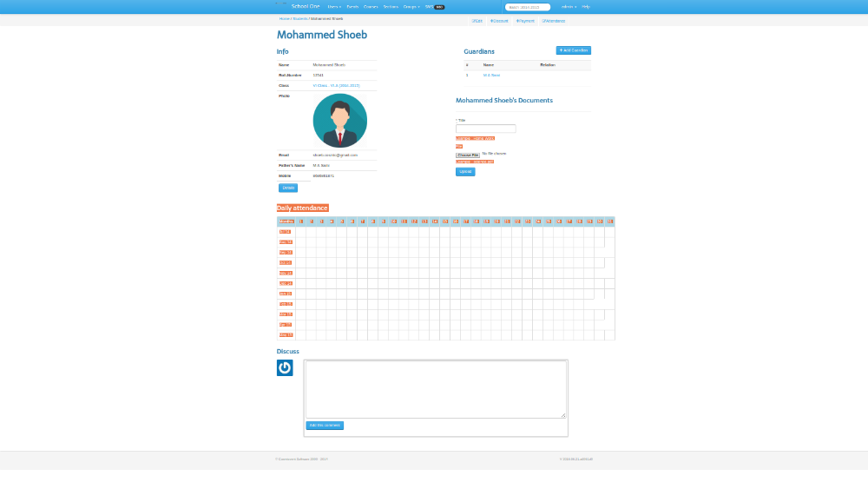
Task: Click the batch search field in the navbar
Action: (x=528, y=7)
